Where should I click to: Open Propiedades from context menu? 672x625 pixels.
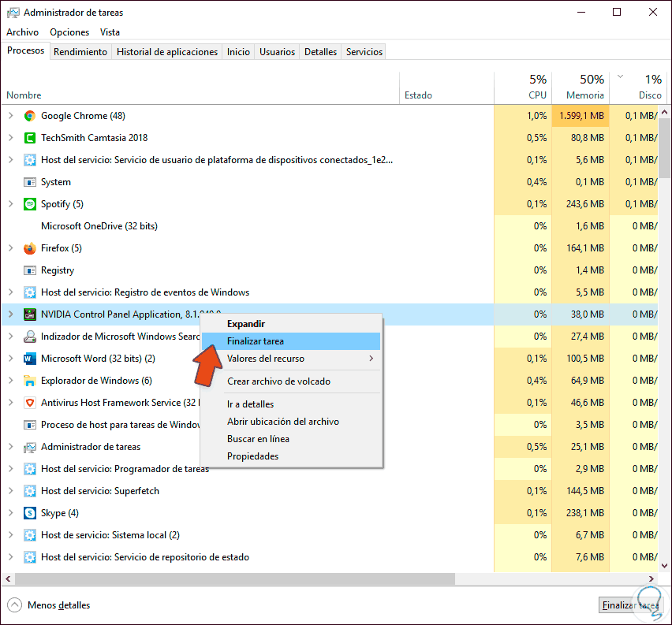click(291, 456)
